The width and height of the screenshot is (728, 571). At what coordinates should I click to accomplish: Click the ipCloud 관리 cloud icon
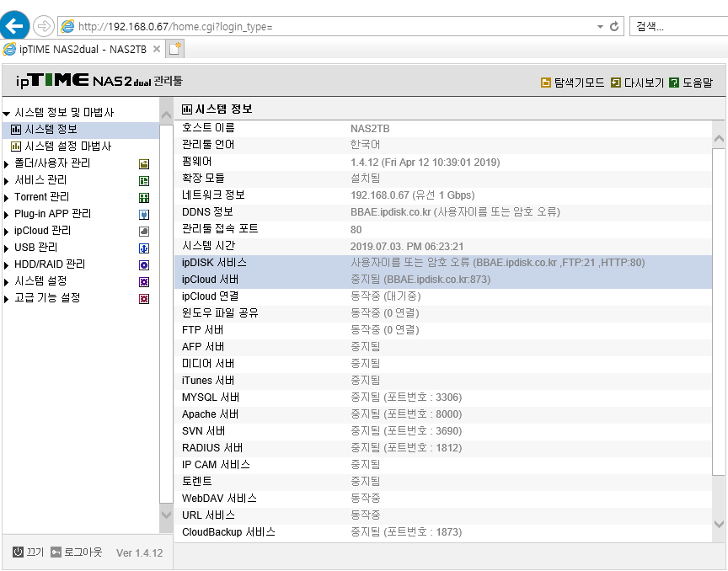click(144, 232)
